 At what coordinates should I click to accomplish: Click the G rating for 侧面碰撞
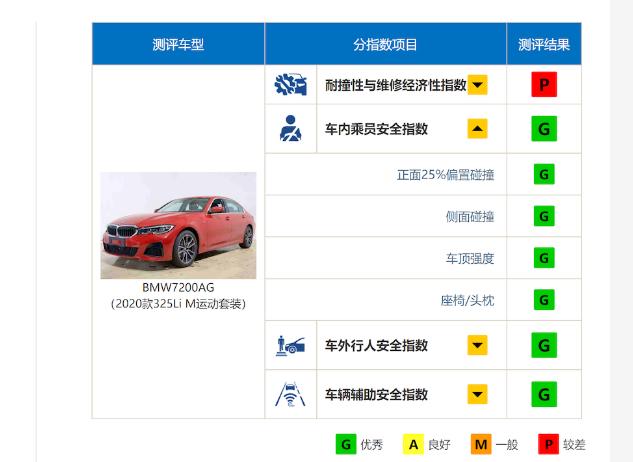coord(544,216)
